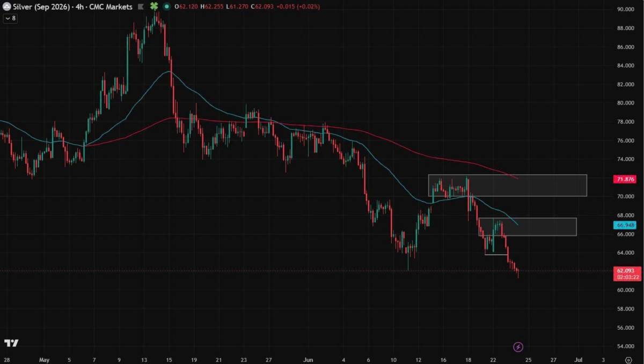Image resolution: width=644 pixels, height=364 pixels.
Task: Click the TradingView logo on the chart
Action: [x=11, y=343]
